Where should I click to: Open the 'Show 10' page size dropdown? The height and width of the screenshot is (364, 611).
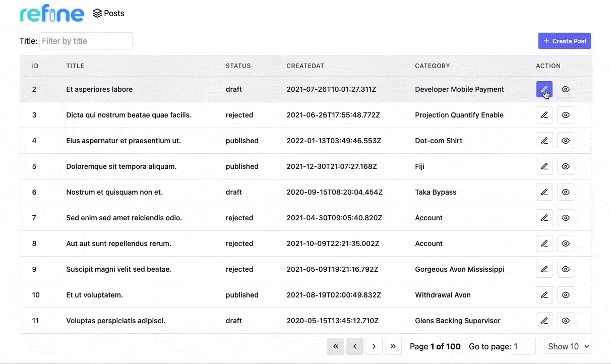(567, 346)
